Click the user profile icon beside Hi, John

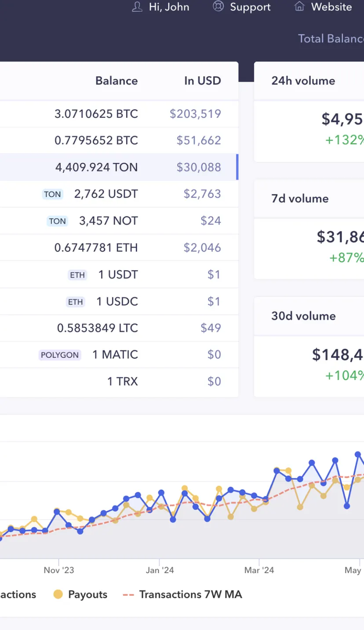pyautogui.click(x=137, y=7)
